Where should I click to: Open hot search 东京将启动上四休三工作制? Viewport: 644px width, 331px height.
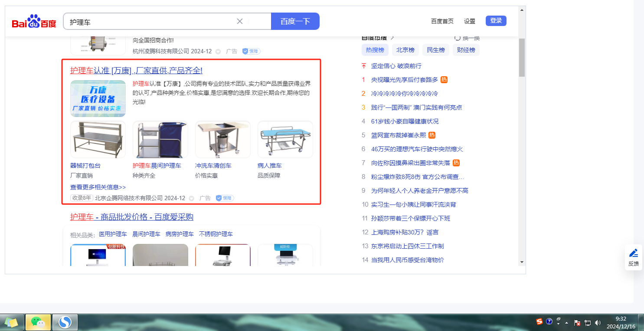[408, 246]
